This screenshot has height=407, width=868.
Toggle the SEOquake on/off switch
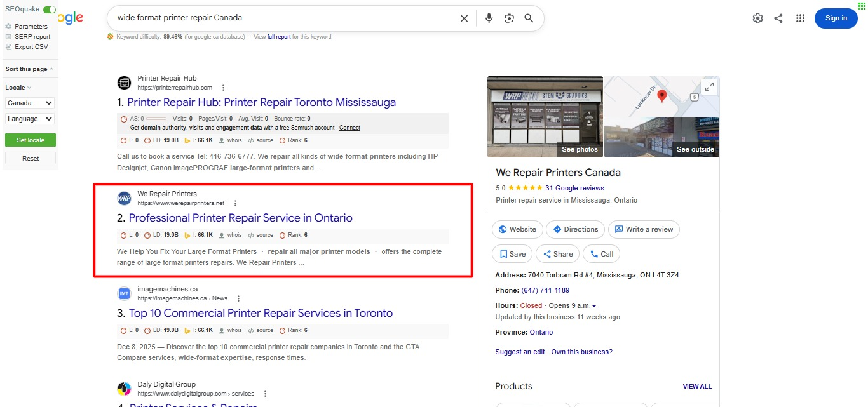click(49, 10)
